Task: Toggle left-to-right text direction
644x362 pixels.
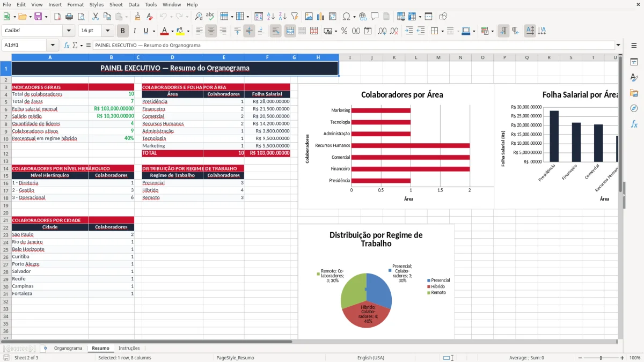Action: pyautogui.click(x=503, y=31)
